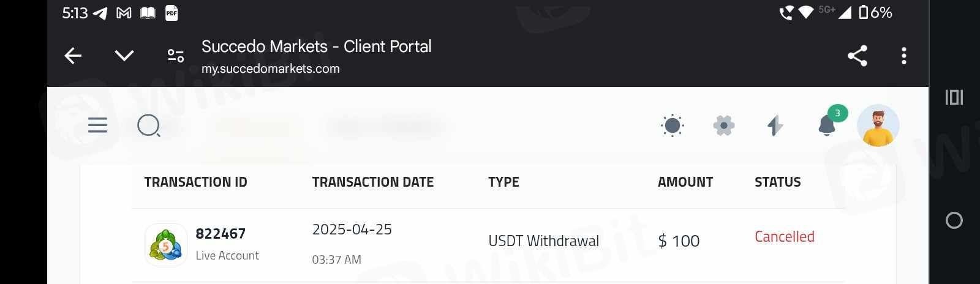Toggle light/dark theme sun icon
The height and width of the screenshot is (284, 980).
[x=673, y=125]
